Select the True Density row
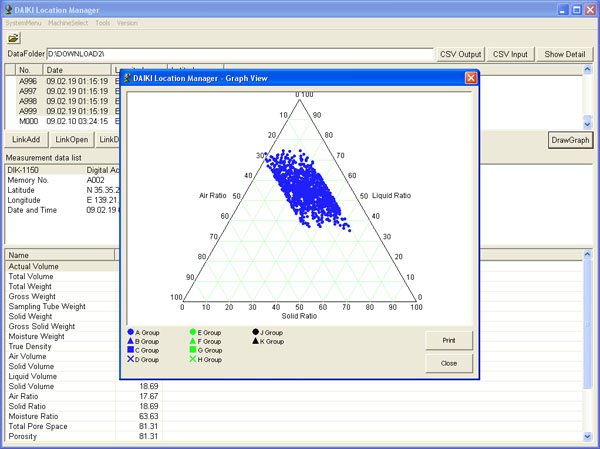The image size is (600, 449). (x=62, y=346)
